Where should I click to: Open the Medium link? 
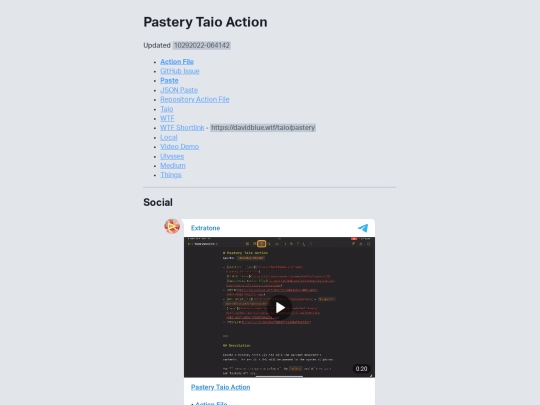click(173, 166)
